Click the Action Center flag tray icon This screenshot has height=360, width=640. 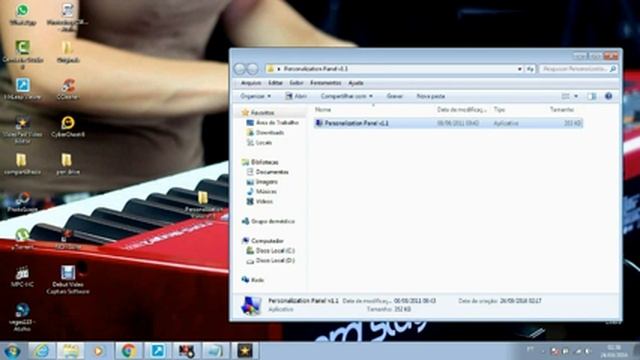[566, 351]
